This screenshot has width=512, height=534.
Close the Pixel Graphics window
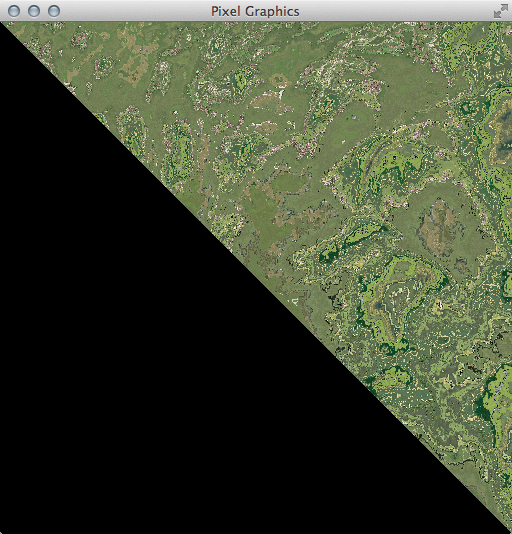click(14, 11)
